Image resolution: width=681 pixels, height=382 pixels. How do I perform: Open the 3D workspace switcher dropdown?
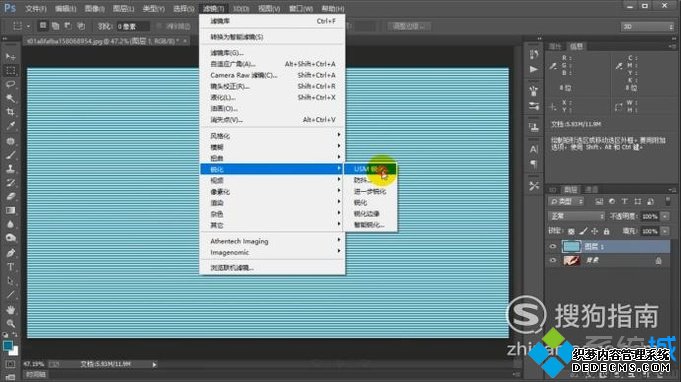[x=648, y=26]
